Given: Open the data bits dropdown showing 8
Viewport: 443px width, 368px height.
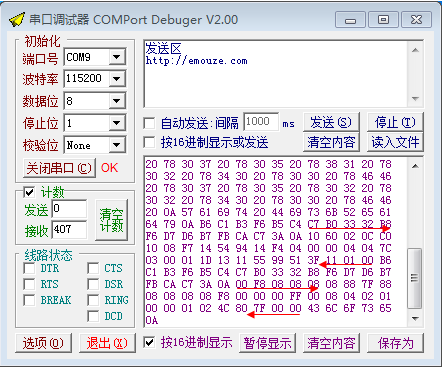Looking at the screenshot, I should [x=117, y=101].
